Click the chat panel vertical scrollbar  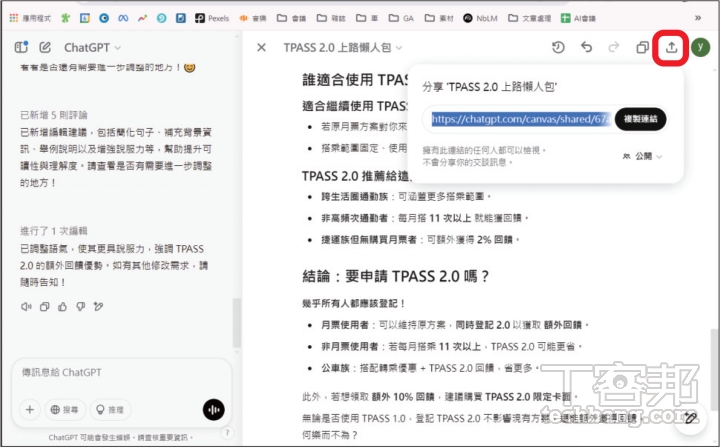236,323
